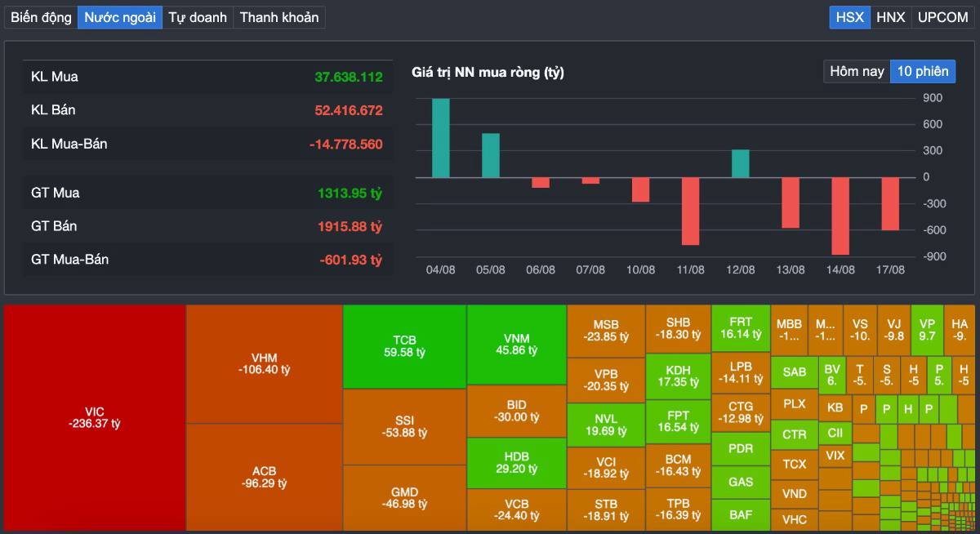Open the VCB -24.40 tỷ tile

pyautogui.click(x=516, y=510)
